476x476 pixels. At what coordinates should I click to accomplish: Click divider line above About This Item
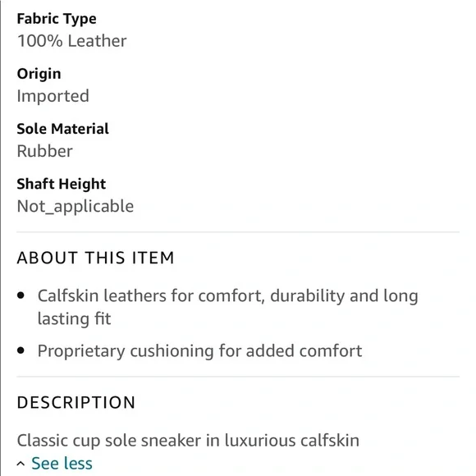click(x=238, y=232)
